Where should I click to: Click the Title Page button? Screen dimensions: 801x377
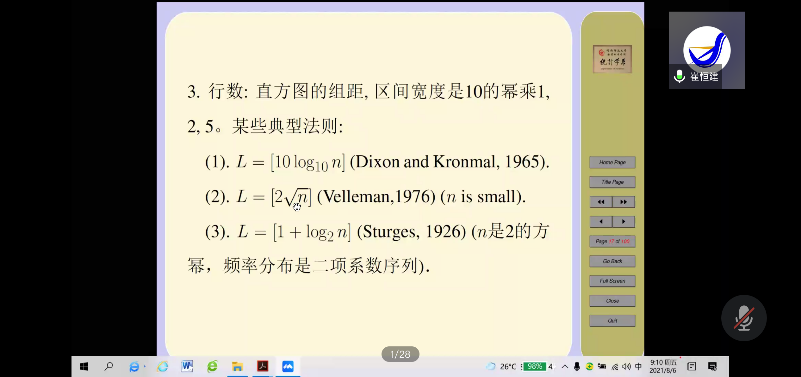point(612,182)
